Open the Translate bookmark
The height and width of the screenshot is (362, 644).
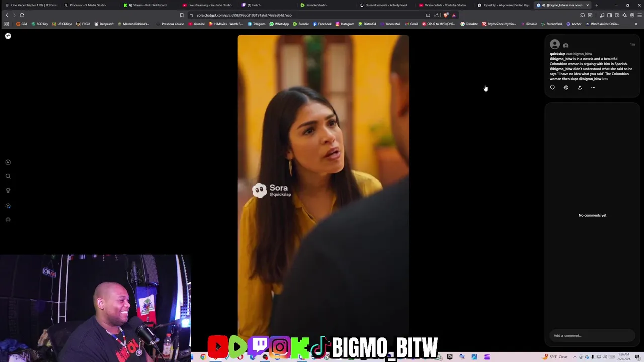469,24
